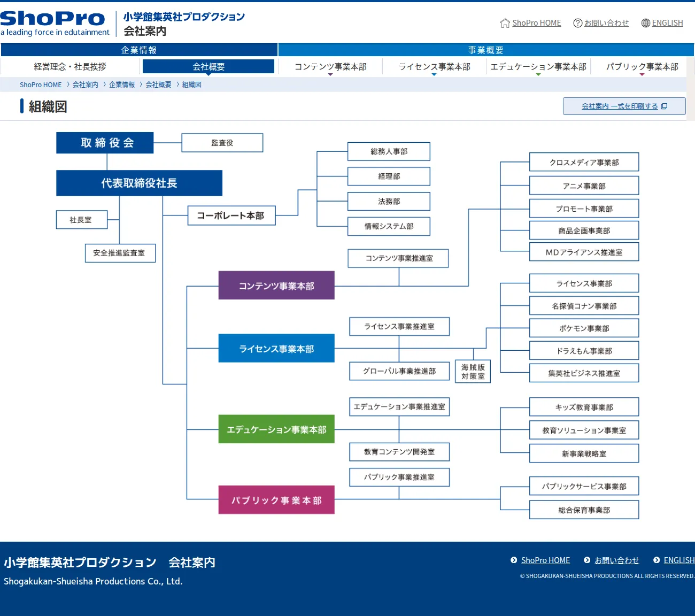Click footer arrow icon beside ShoPro HOME
The width and height of the screenshot is (695, 616).
[x=514, y=560]
